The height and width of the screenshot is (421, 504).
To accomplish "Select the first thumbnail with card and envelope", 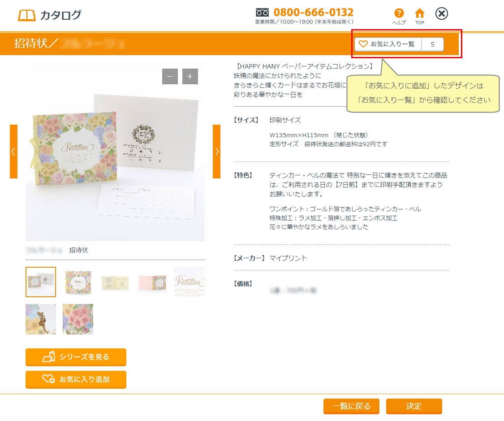I will [41, 282].
